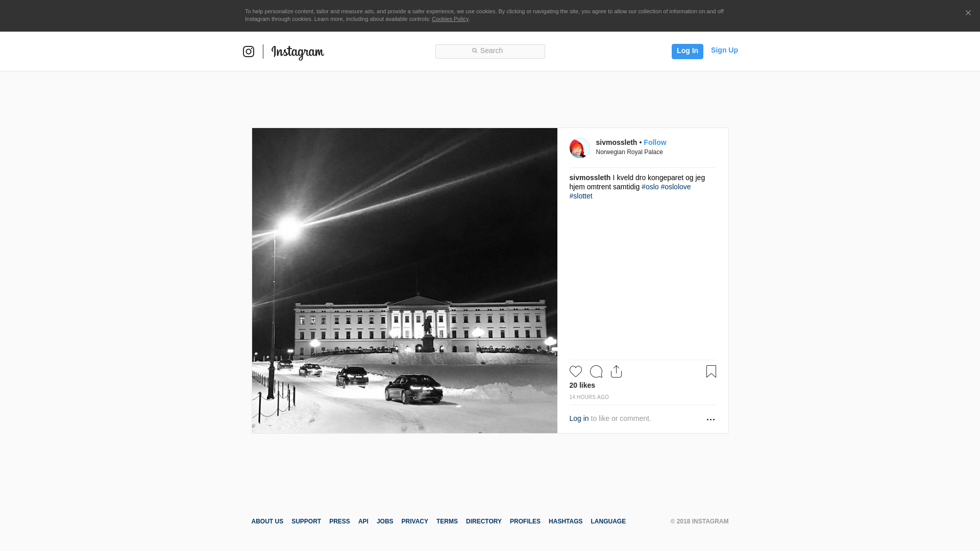This screenshot has height=551, width=980.
Task: Open sivmossleth profile avatar
Action: (x=579, y=148)
